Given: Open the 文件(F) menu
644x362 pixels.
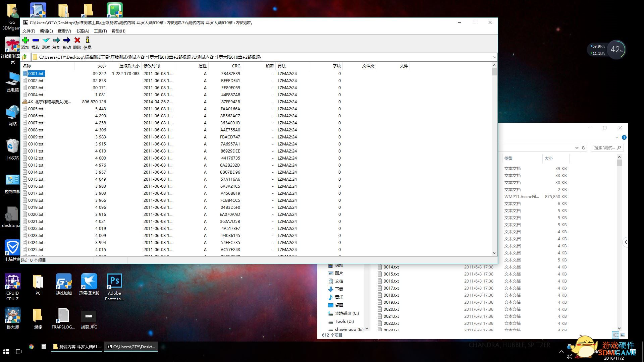Looking at the screenshot, I should [x=29, y=31].
